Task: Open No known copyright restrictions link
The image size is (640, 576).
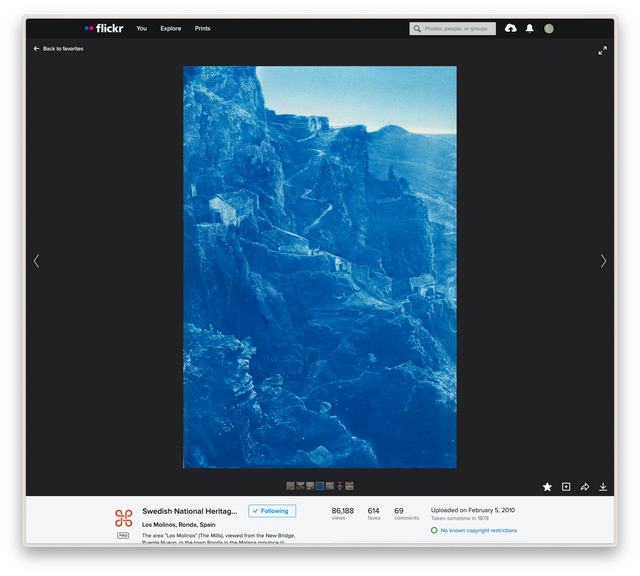Action: 478,530
